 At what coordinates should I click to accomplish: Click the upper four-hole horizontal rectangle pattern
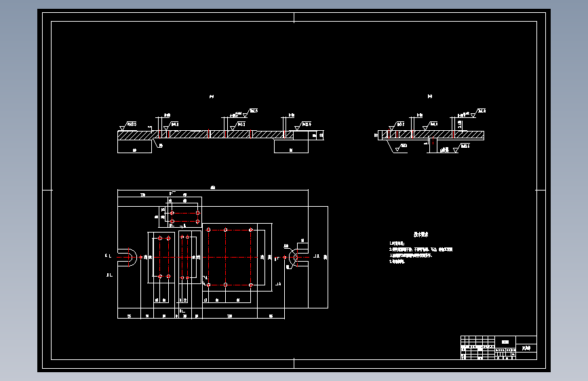(x=185, y=217)
